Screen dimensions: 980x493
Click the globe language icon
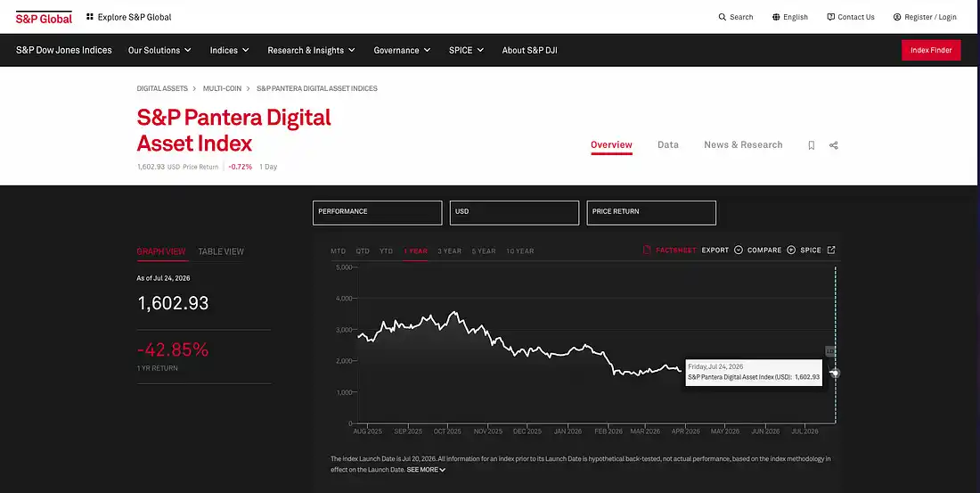tap(776, 17)
